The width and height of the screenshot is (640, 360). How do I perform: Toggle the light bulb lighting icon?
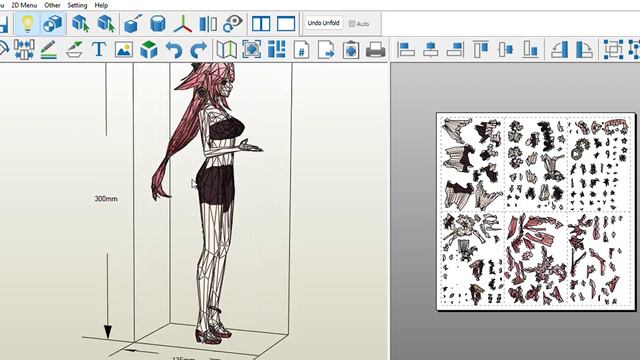(x=27, y=23)
